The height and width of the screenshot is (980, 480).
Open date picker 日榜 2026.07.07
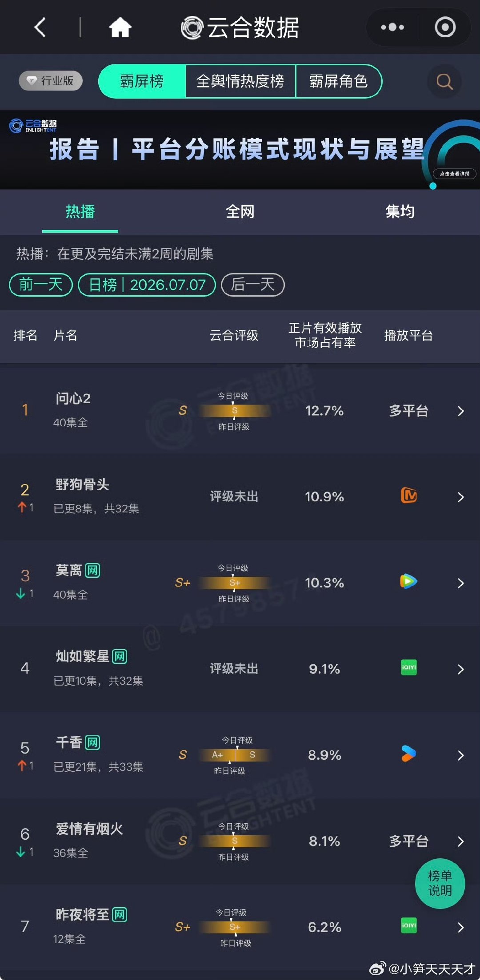click(x=147, y=285)
